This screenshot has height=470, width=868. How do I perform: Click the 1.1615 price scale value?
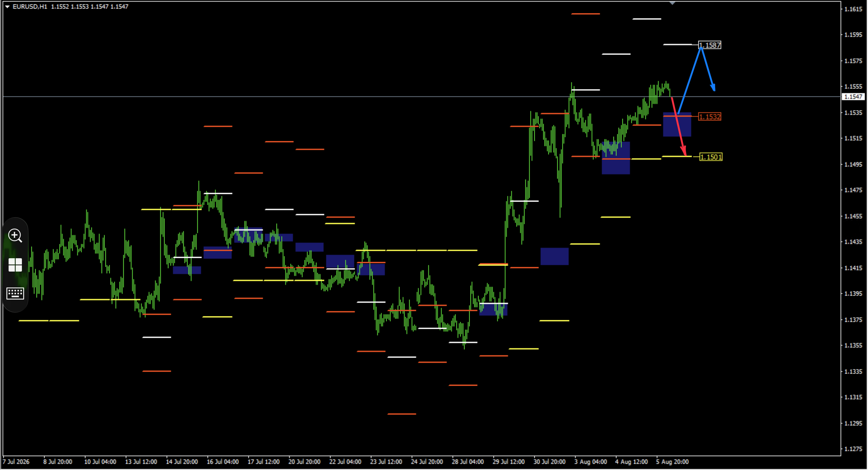click(x=853, y=9)
